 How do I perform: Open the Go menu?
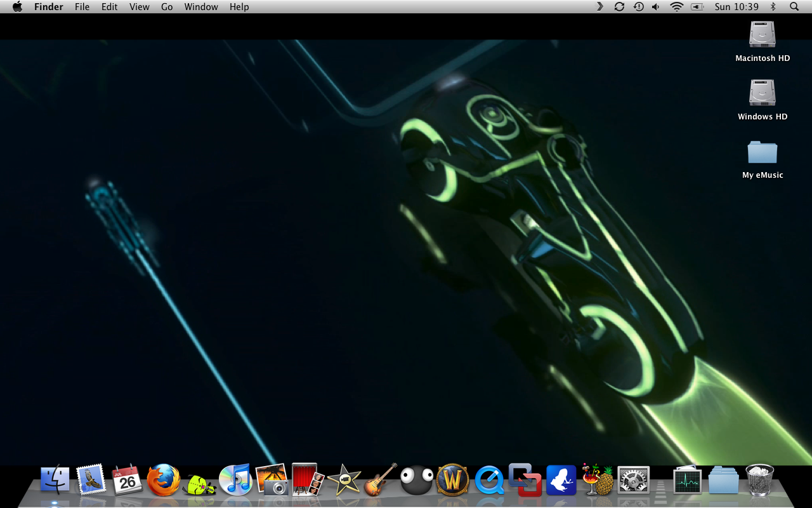[167, 7]
